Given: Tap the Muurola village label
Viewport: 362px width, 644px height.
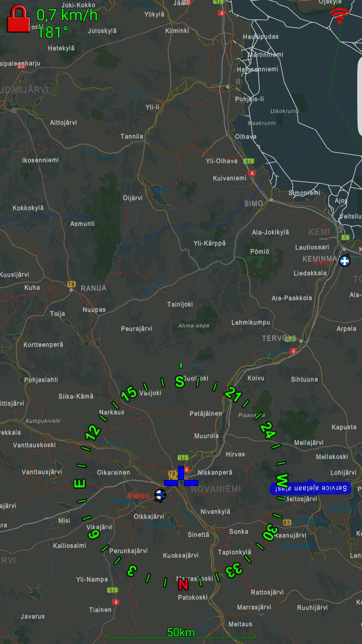Looking at the screenshot, I should point(206,436).
